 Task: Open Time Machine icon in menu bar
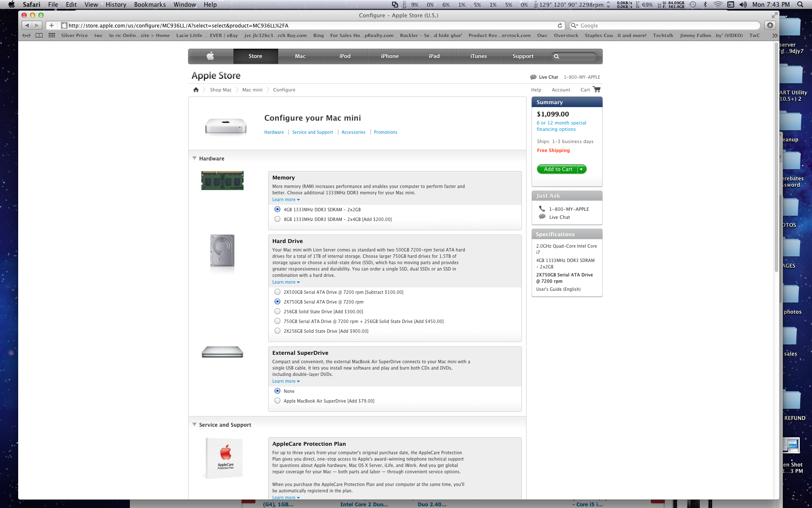(x=693, y=5)
